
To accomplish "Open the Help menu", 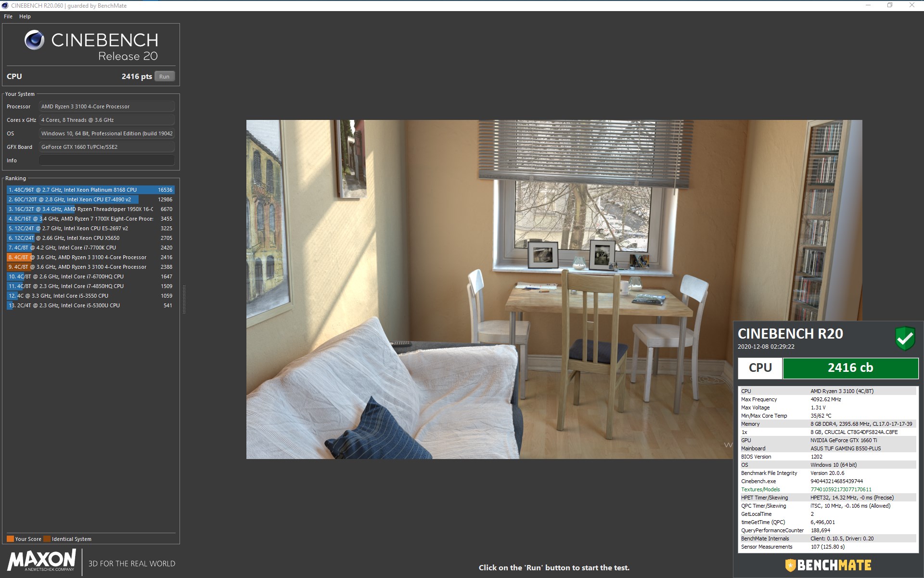I will click(25, 16).
